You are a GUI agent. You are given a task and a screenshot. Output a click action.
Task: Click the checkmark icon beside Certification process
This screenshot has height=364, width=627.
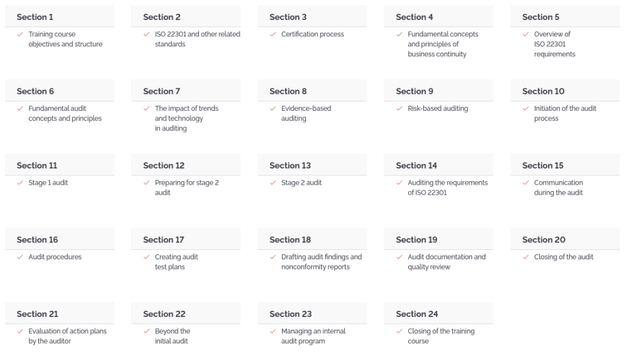coord(273,34)
